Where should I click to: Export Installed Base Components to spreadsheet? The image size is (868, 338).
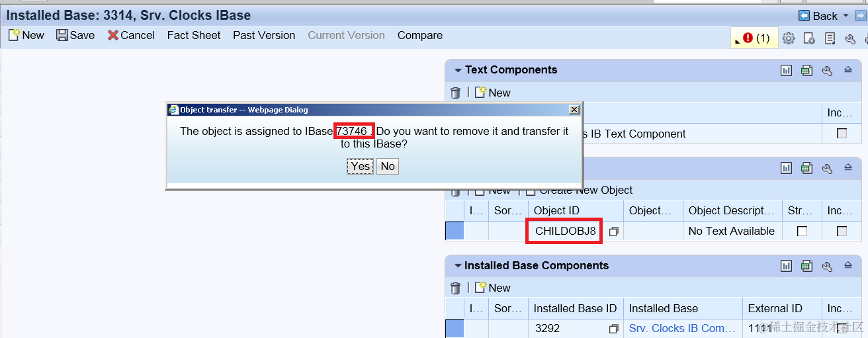click(x=806, y=266)
